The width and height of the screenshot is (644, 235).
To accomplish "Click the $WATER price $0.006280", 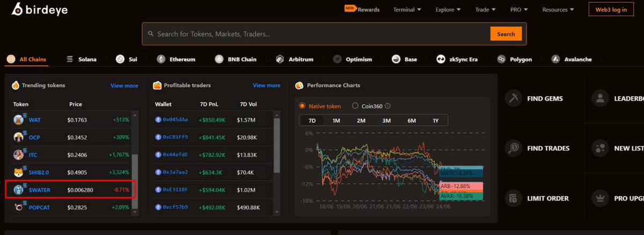I will click(81, 190).
